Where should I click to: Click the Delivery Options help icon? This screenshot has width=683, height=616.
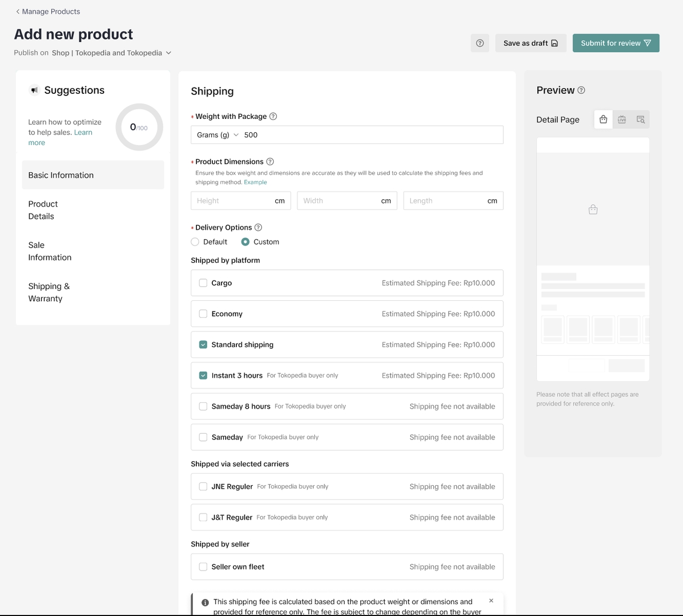pos(258,227)
